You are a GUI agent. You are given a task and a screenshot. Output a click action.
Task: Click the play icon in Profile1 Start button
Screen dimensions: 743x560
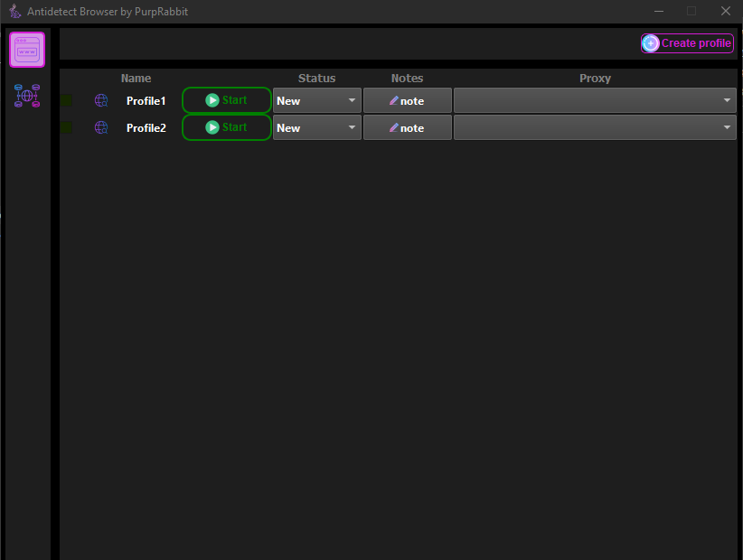click(212, 100)
